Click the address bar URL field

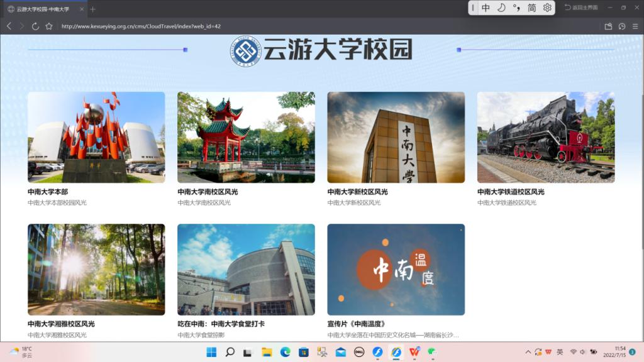coord(141,26)
